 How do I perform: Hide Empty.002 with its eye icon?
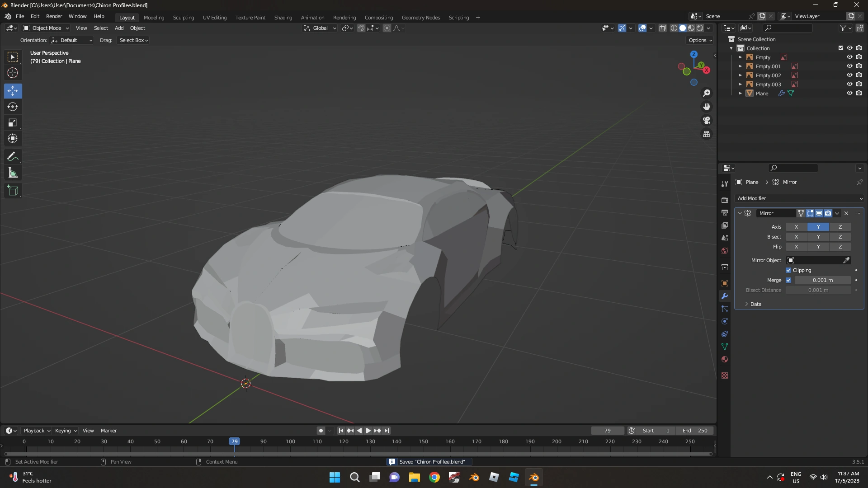click(849, 75)
